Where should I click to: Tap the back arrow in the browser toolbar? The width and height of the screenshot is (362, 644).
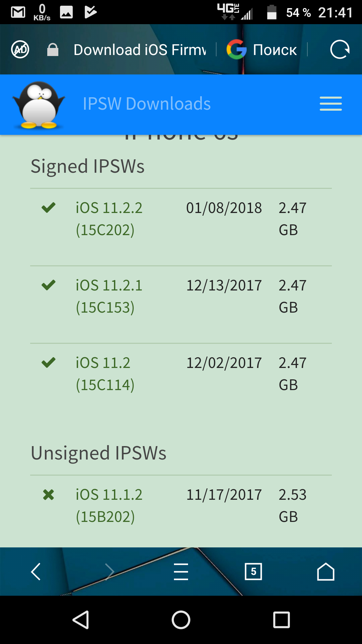tap(36, 572)
